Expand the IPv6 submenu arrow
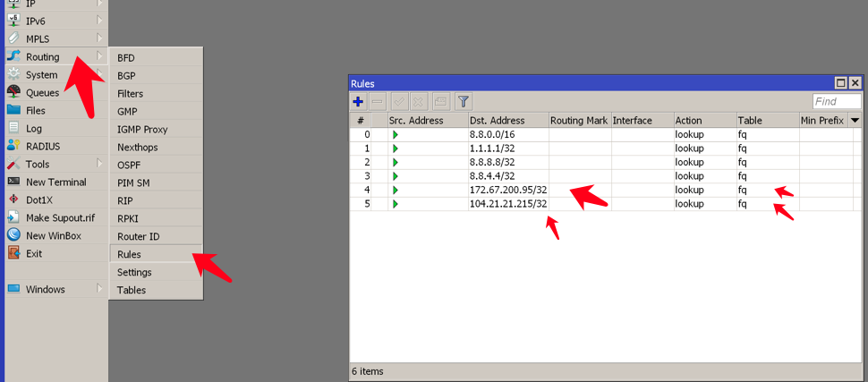 coord(99,20)
